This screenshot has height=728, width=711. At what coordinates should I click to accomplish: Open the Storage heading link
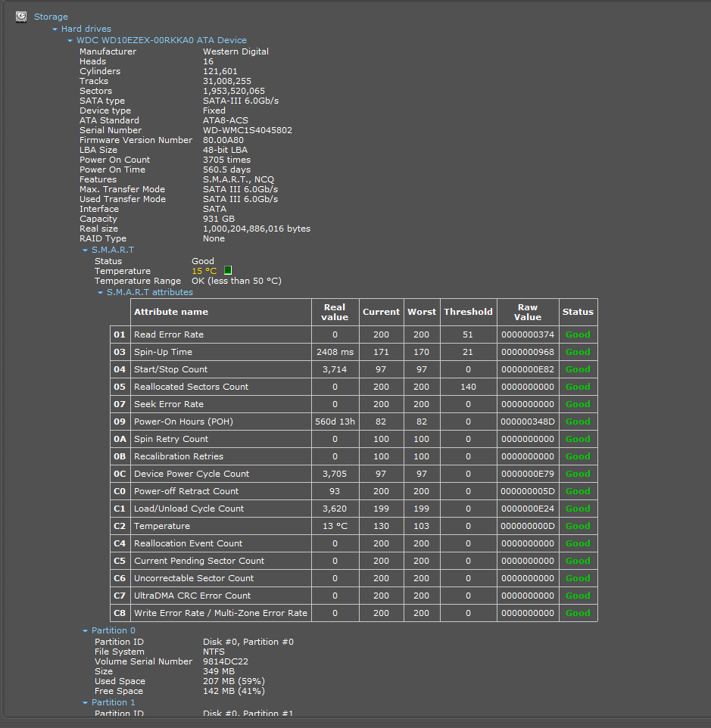(51, 17)
